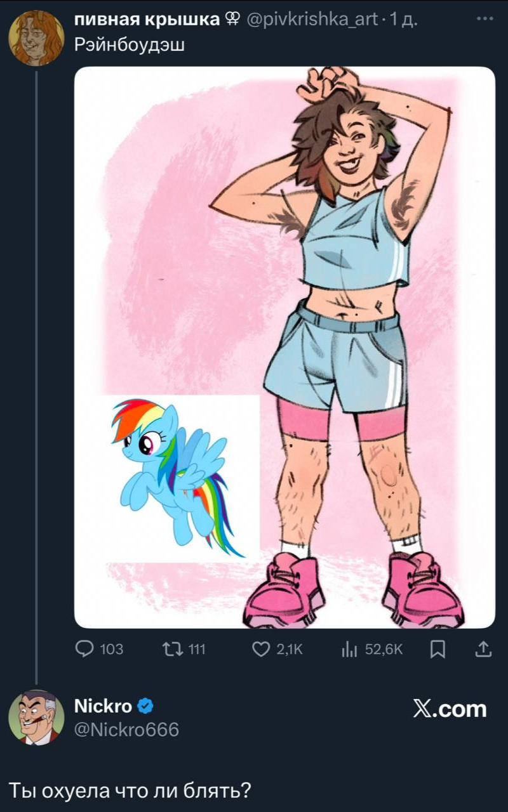
Task: Click Nickro's blue verified badge
Action: (145, 706)
